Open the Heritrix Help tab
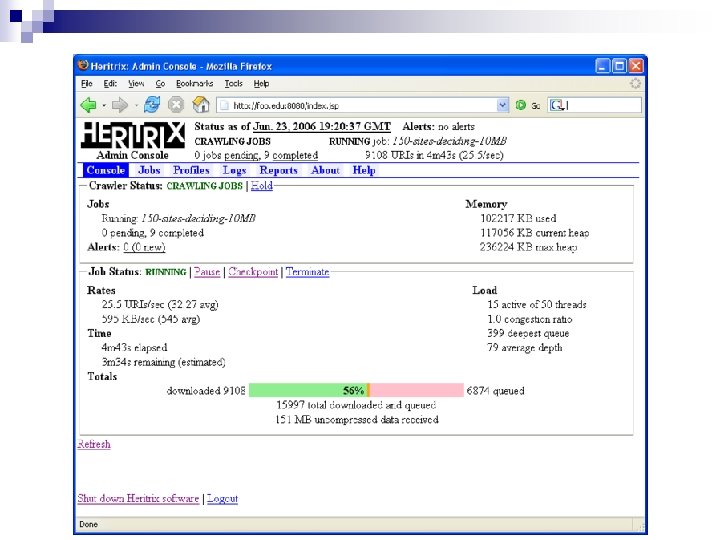This screenshot has height=540, width=720. 364,170
